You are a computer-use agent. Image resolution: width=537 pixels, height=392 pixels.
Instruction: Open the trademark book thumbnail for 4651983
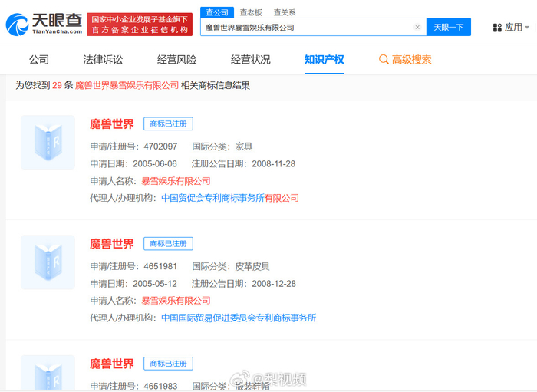point(48,373)
